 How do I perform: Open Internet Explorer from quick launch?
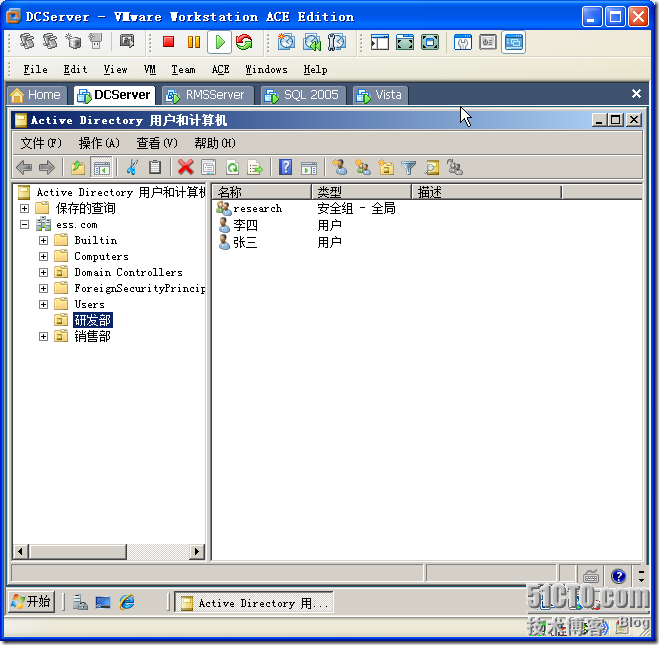(x=127, y=602)
